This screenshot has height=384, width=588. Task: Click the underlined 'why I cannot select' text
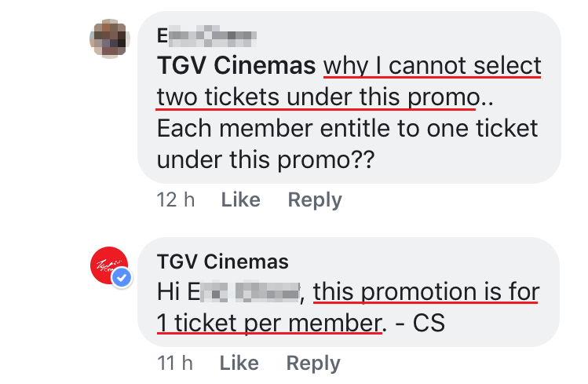tap(433, 65)
